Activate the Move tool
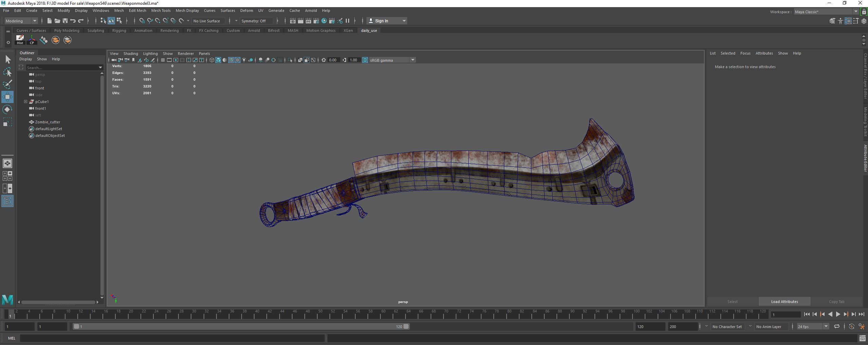 [x=7, y=97]
